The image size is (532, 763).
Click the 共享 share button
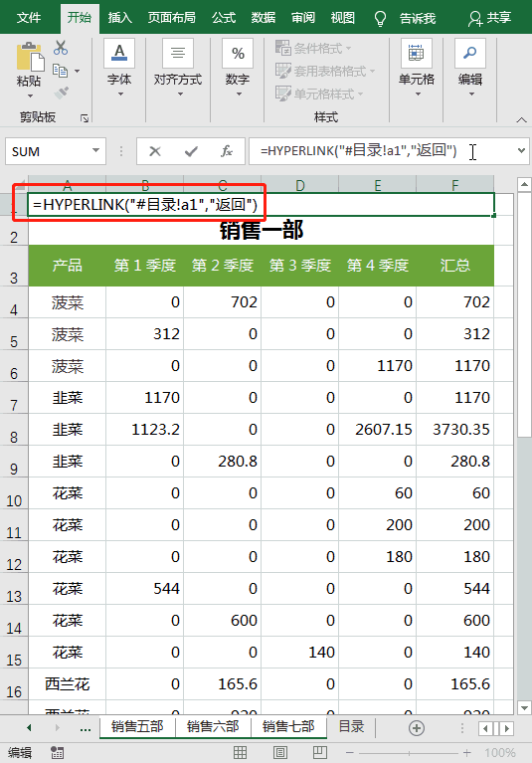pos(489,18)
